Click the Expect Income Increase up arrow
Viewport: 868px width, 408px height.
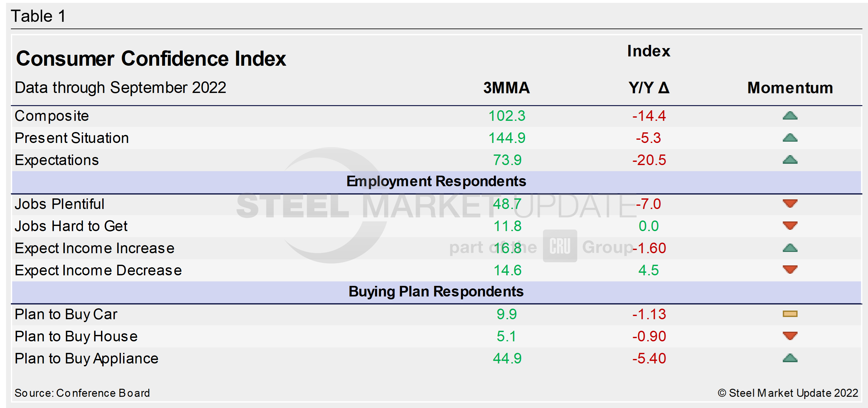(790, 248)
